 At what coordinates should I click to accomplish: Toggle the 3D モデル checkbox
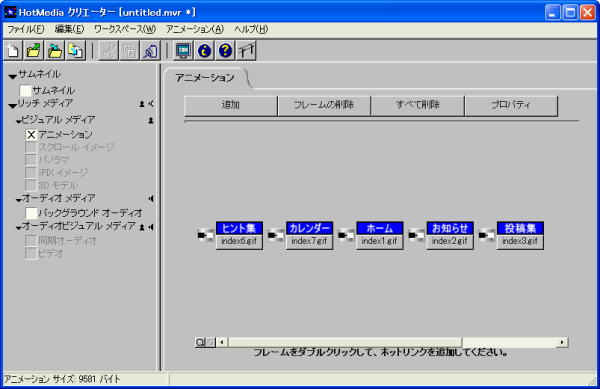point(31,185)
